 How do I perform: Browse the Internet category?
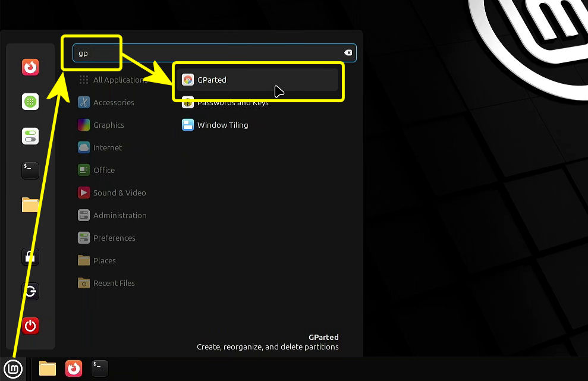[x=107, y=147]
